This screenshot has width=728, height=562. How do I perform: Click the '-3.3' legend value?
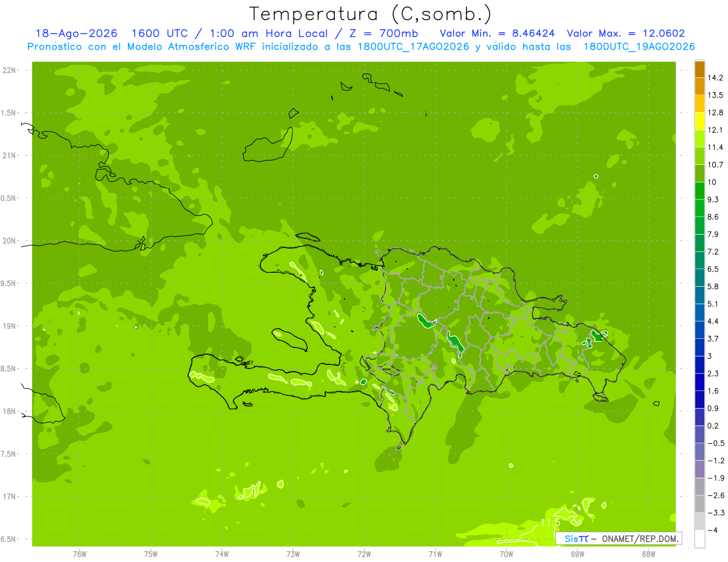[x=715, y=512]
